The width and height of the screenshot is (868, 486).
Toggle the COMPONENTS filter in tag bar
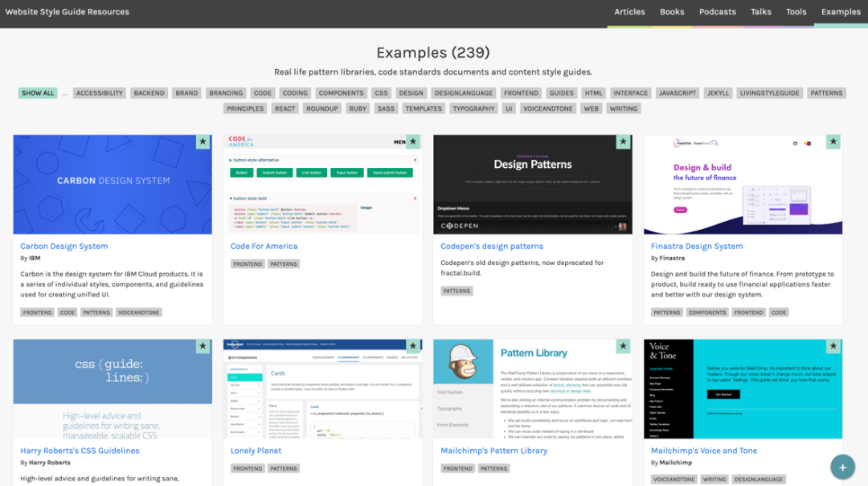tap(341, 93)
